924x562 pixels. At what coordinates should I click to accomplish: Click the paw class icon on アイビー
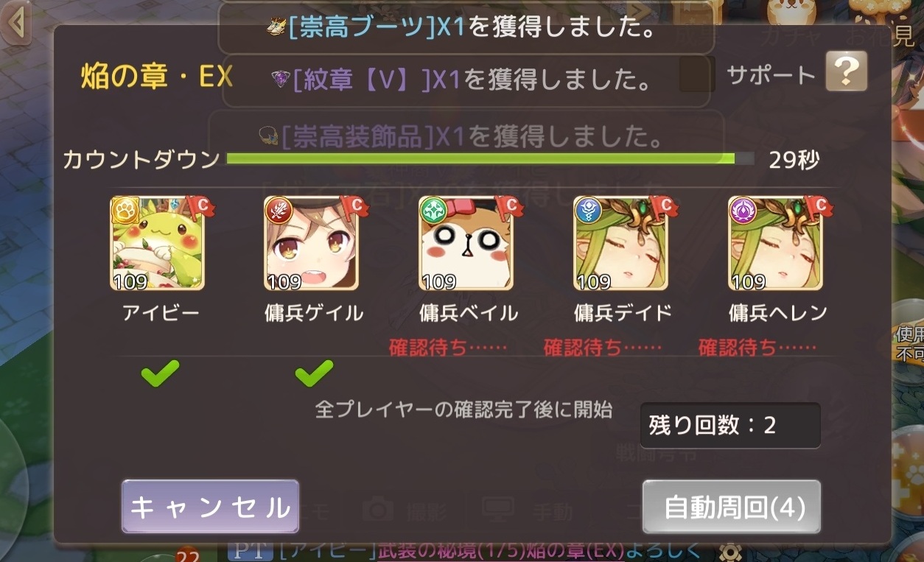pos(125,211)
